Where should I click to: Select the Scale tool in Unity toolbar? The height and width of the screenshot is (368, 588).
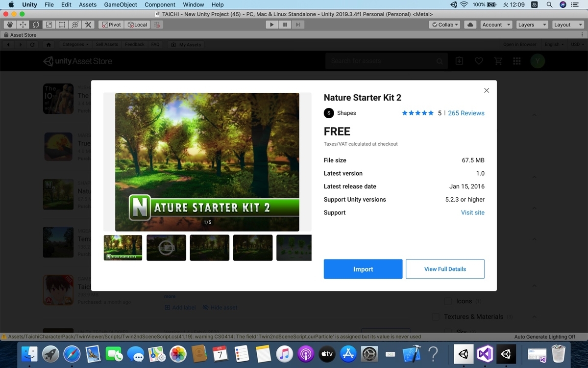click(x=49, y=25)
